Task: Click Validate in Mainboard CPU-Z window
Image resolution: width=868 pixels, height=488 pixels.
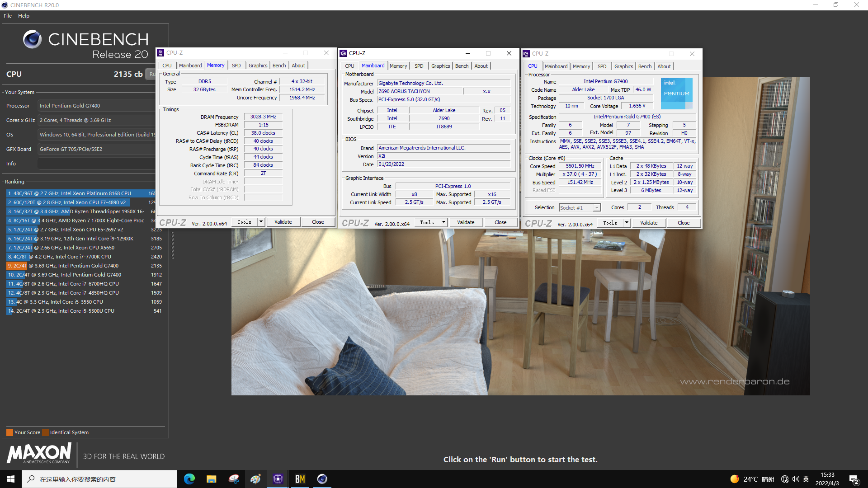Action: coord(466,222)
